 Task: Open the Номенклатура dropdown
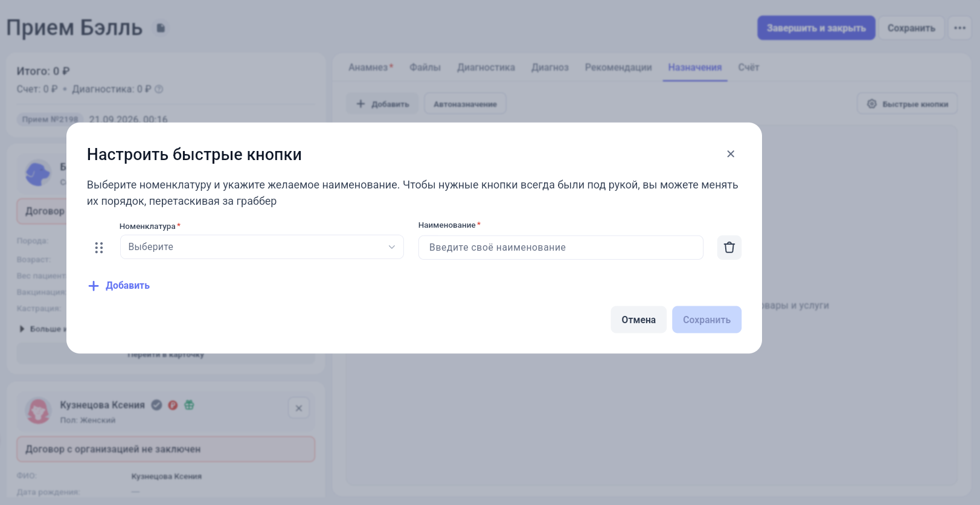pyautogui.click(x=262, y=247)
